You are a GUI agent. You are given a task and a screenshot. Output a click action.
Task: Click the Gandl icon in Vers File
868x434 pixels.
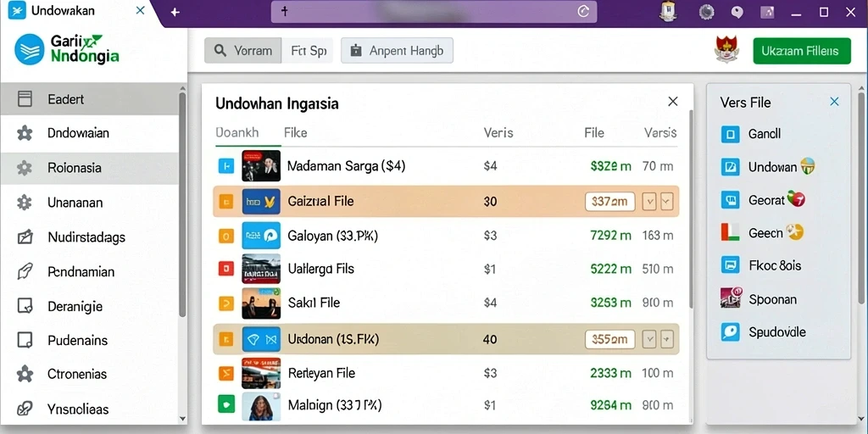point(730,134)
